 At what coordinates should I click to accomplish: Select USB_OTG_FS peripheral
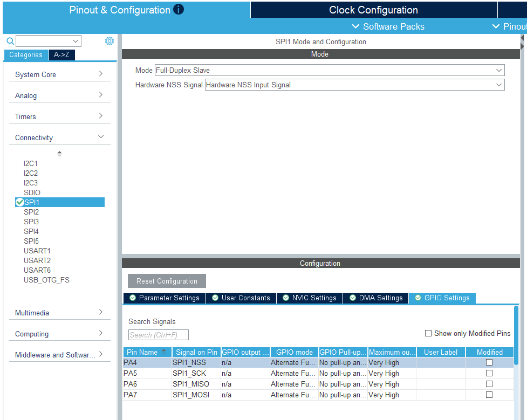pos(46,280)
